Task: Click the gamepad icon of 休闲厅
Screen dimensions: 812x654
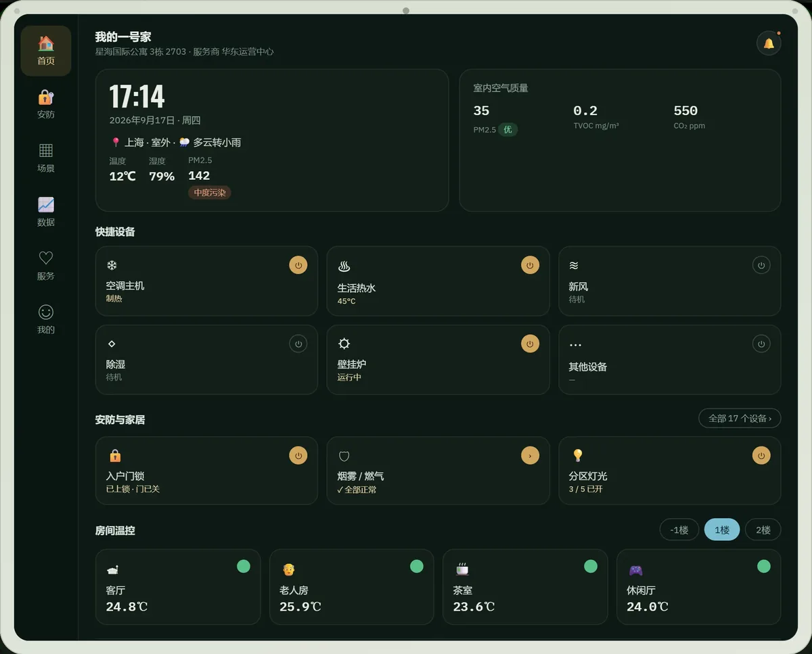Action: [635, 570]
